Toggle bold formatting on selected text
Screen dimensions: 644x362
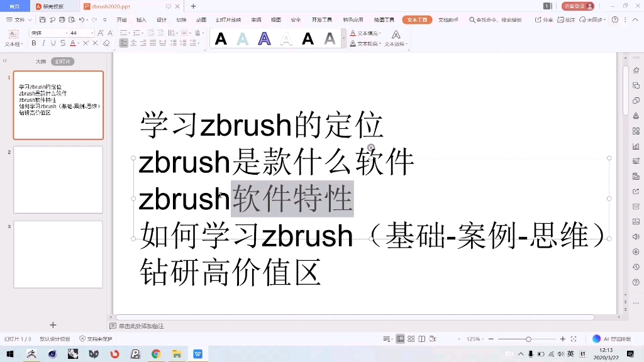(33, 43)
